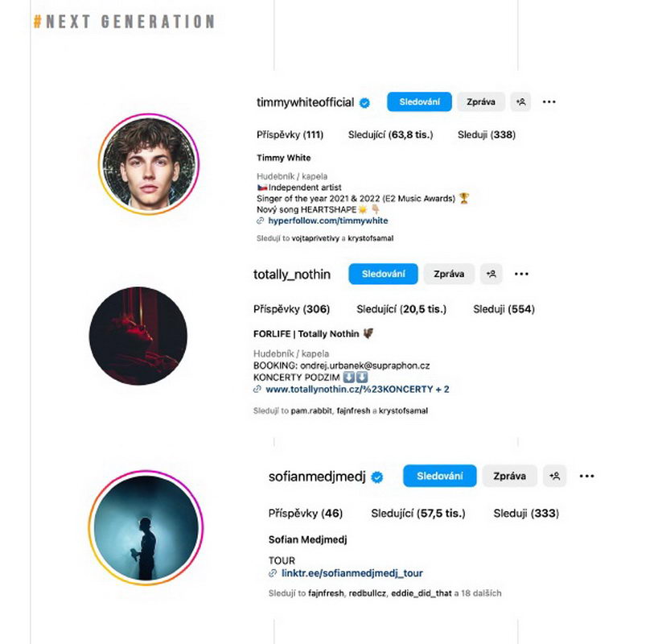
Task: View Sleduji (554) following for totally_nothin
Action: pos(504,309)
